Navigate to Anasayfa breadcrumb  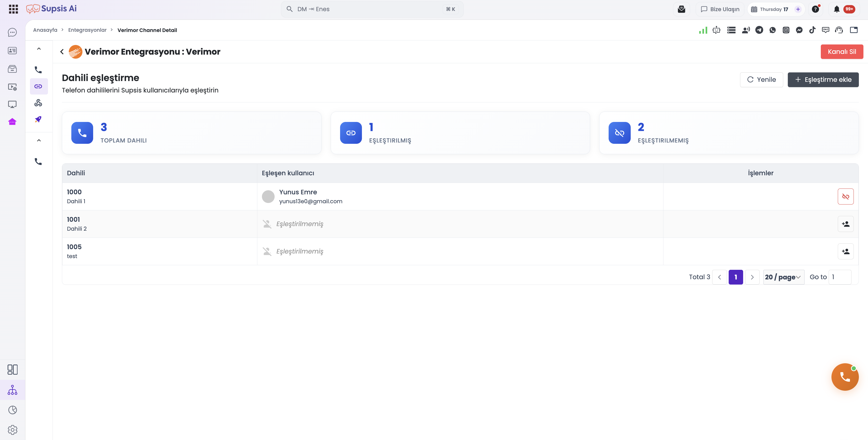45,30
